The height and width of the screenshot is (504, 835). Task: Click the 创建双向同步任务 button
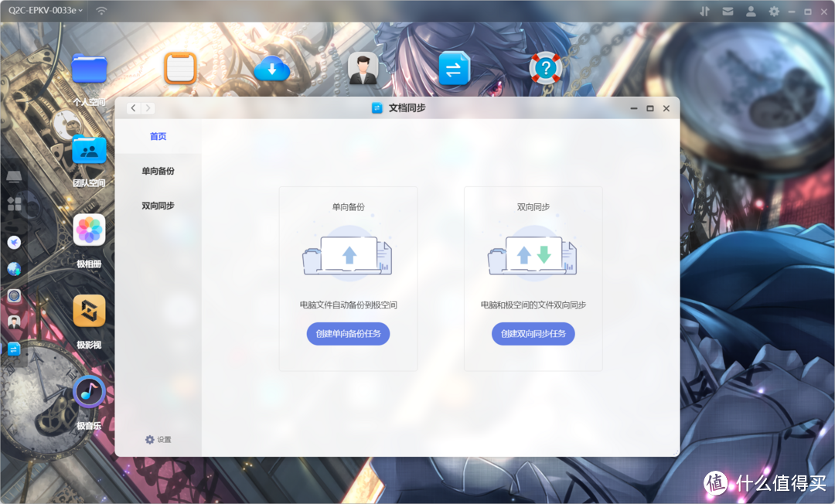click(x=533, y=334)
